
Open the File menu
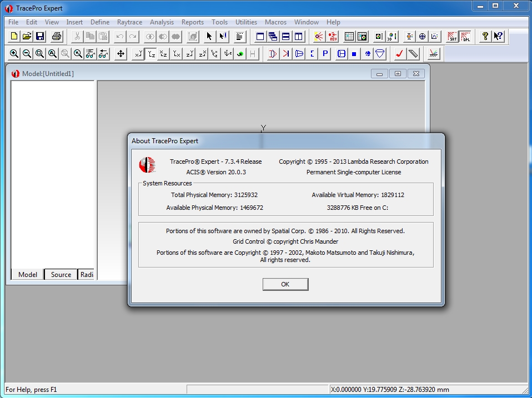click(x=13, y=22)
